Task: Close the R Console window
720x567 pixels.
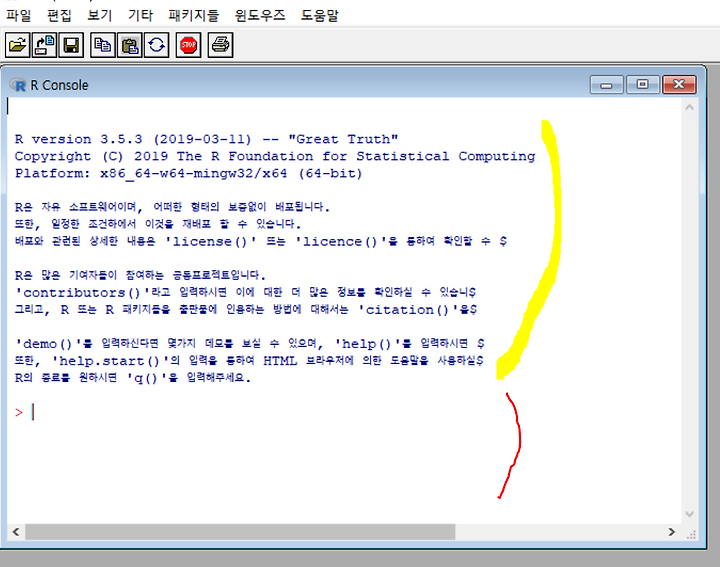Action: [x=679, y=84]
